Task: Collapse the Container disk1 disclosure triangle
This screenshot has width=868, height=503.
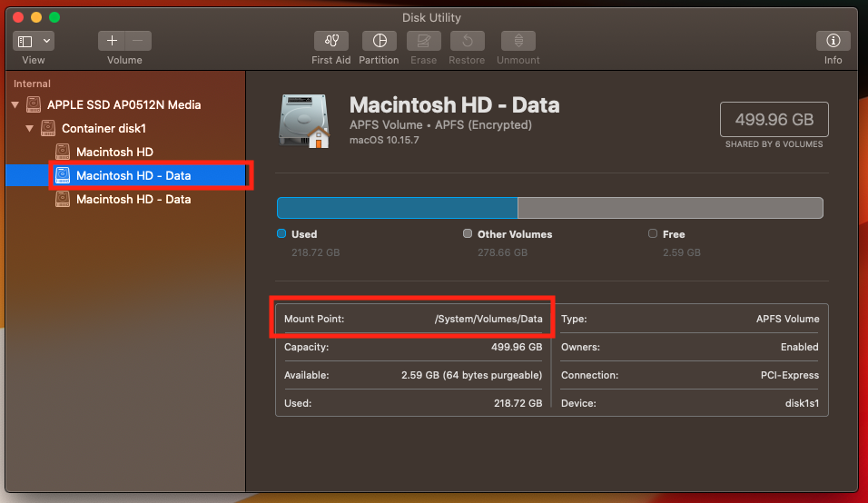Action: click(x=29, y=128)
